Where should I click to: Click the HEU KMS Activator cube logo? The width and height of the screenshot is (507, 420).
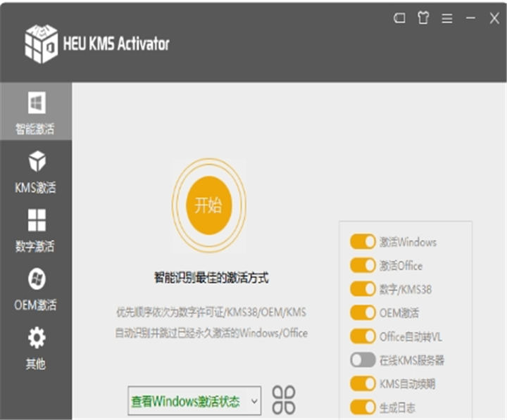(42, 44)
